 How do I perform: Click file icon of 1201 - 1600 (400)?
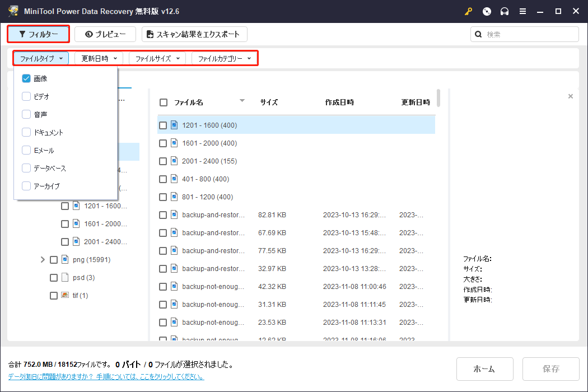coord(174,125)
